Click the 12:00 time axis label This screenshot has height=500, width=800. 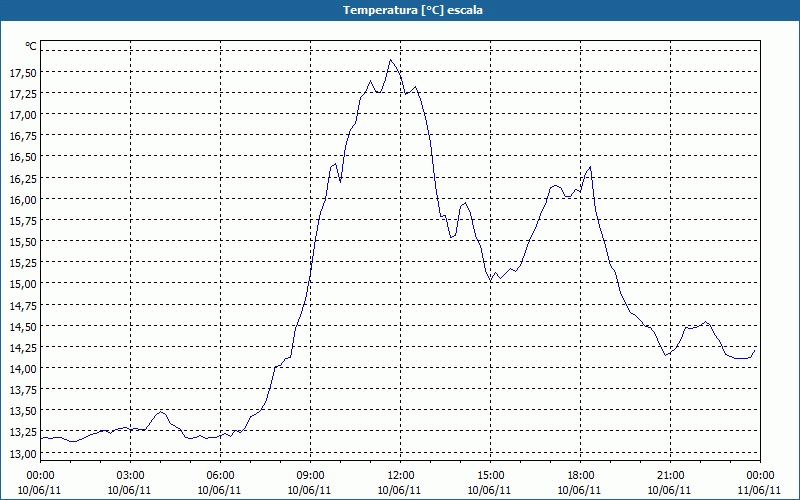coord(400,475)
